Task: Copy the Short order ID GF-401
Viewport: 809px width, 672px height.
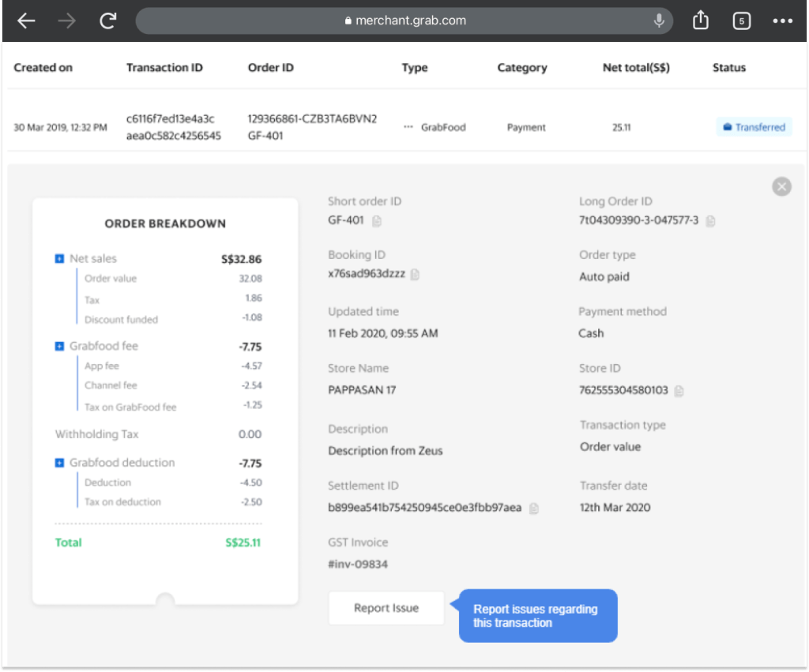Action: click(x=377, y=221)
